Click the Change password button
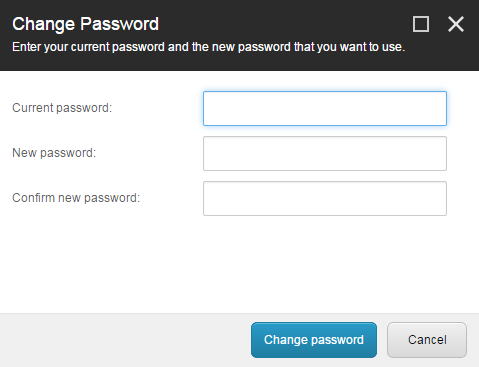 click(x=314, y=340)
